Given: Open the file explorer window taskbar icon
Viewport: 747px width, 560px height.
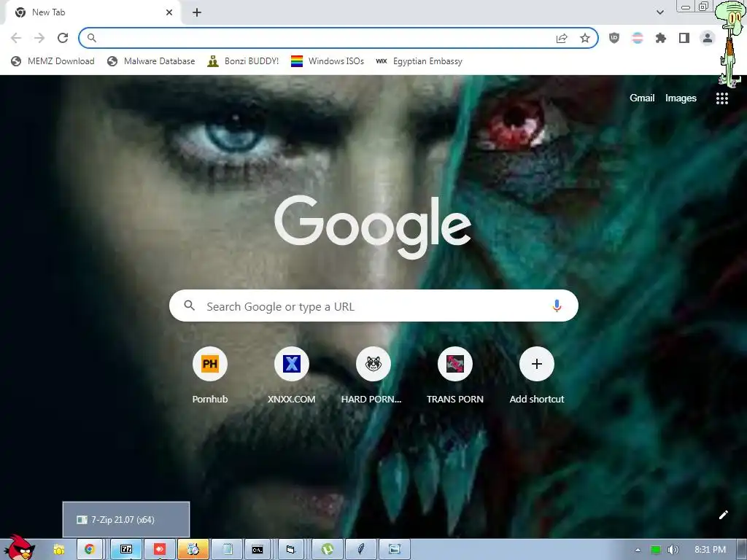Looking at the screenshot, I should [290, 550].
